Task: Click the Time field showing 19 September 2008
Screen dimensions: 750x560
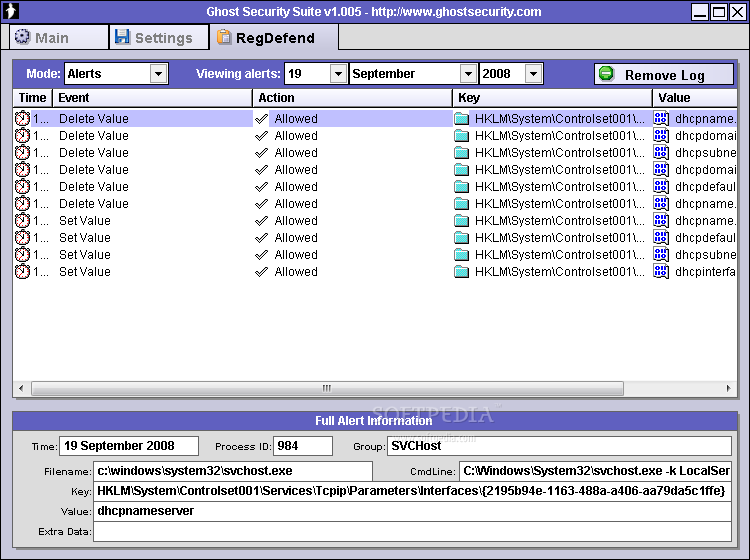Action: pos(129,446)
